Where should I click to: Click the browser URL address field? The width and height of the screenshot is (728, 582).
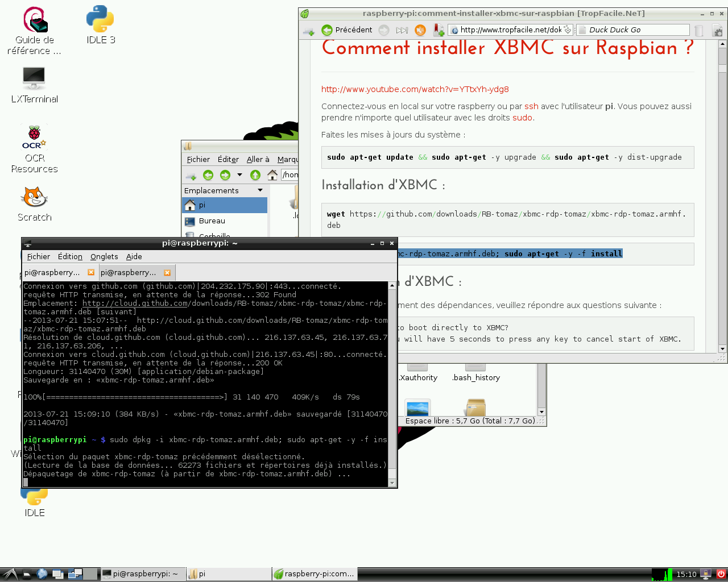510,30
